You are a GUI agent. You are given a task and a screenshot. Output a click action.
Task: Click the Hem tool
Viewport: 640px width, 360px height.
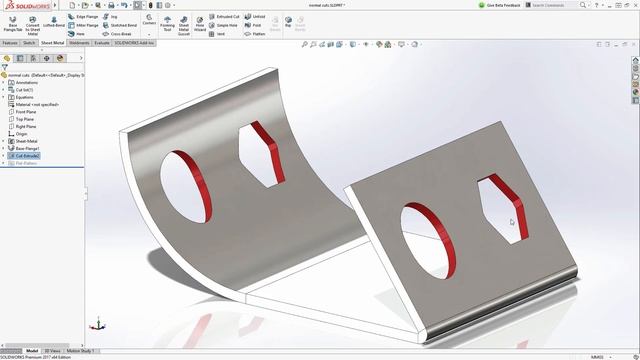[77, 34]
